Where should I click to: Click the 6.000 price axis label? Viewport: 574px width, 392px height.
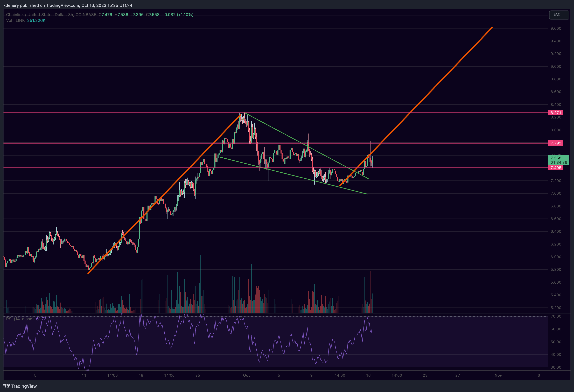click(x=556, y=257)
